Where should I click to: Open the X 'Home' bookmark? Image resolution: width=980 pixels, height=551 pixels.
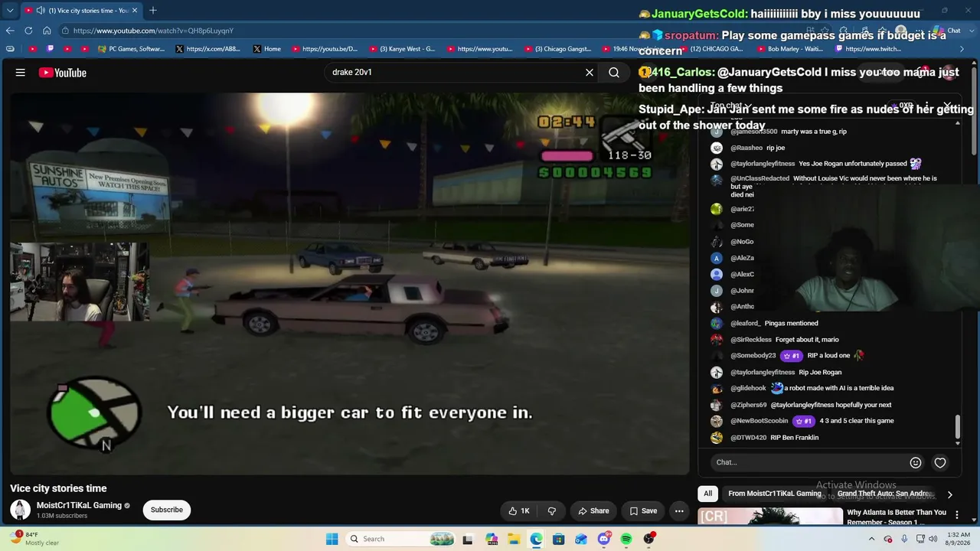tap(266, 49)
